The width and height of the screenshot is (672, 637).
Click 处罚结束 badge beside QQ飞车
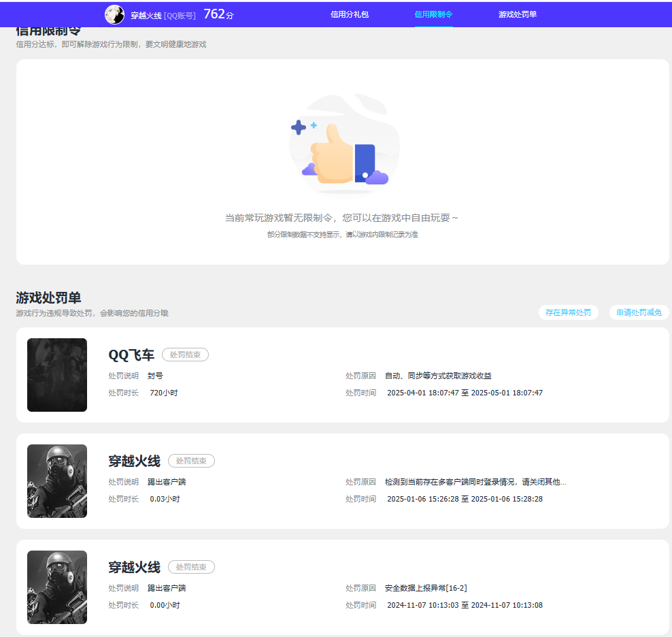pyautogui.click(x=185, y=355)
